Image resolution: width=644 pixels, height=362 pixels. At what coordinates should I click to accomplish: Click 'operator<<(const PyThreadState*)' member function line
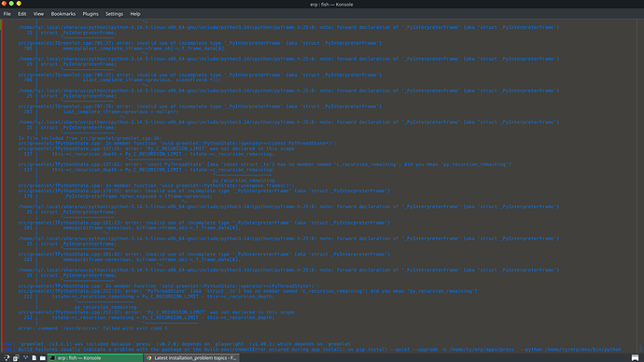(177, 144)
